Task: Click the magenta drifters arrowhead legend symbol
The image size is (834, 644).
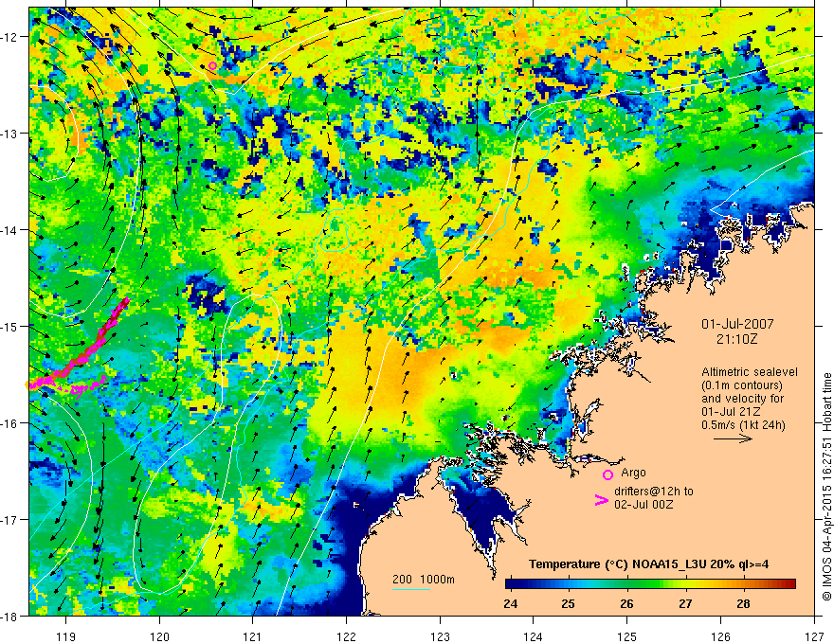Action: [x=601, y=500]
